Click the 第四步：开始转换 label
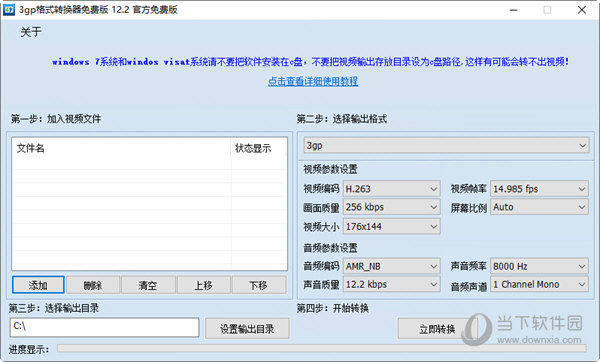This screenshot has height=362, width=600. (x=333, y=308)
